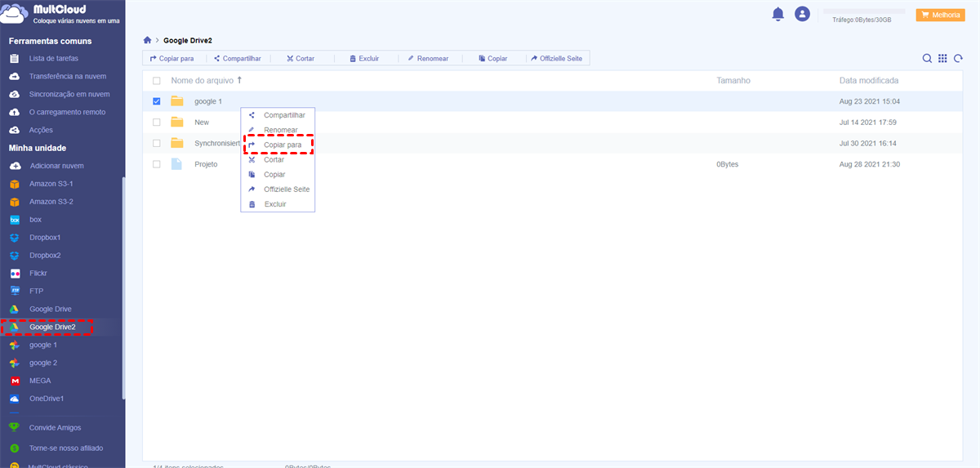The width and height of the screenshot is (980, 468).
Task: Open Amazon S3-1 cloud
Action: [x=51, y=184]
